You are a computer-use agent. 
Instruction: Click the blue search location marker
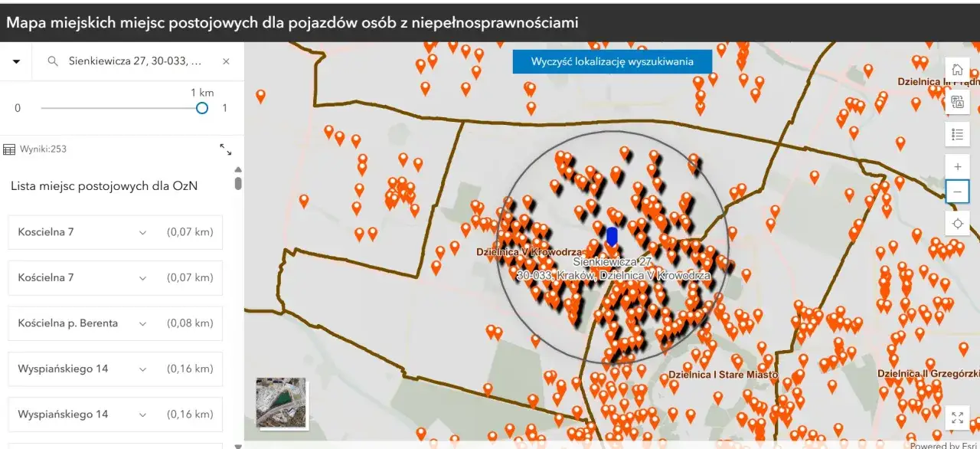612,236
